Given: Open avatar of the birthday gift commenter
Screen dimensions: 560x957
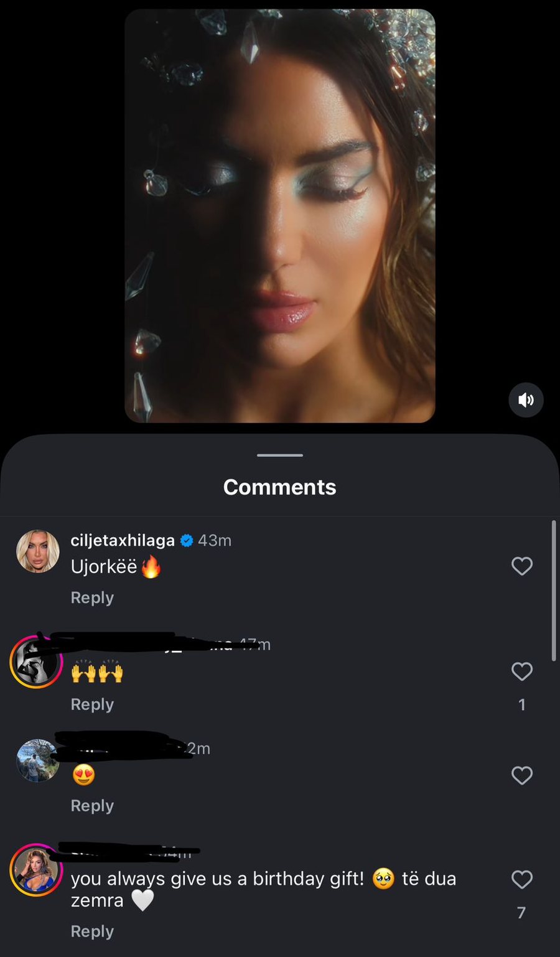Looking at the screenshot, I should (x=36, y=870).
